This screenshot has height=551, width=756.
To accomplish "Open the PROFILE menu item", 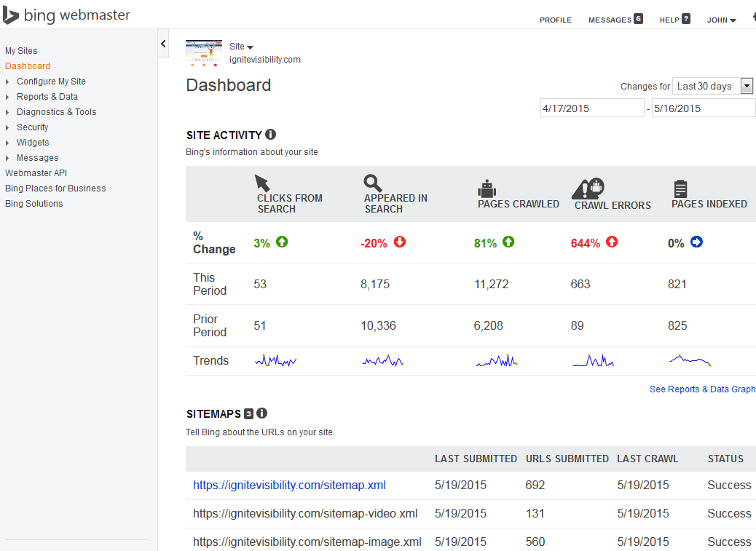I will 556,20.
